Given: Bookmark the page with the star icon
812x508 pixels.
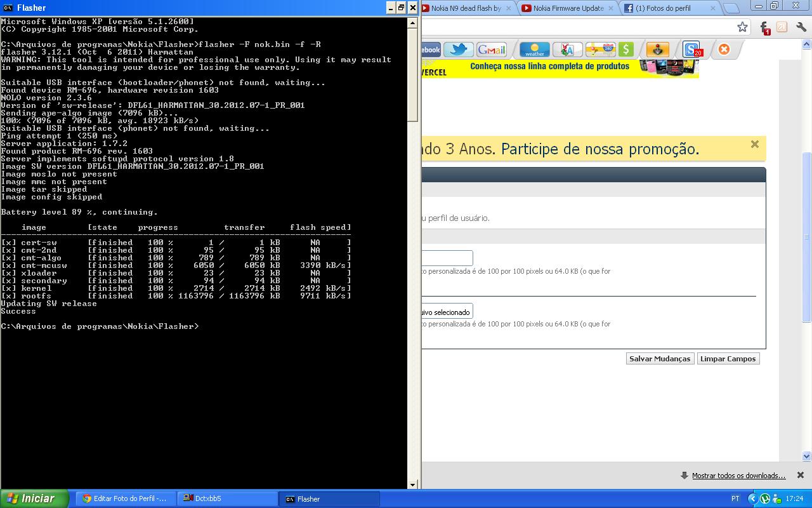Looking at the screenshot, I should [742, 27].
